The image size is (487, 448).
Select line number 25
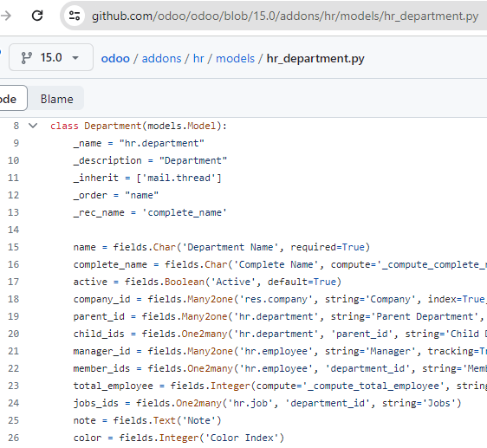click(13, 420)
